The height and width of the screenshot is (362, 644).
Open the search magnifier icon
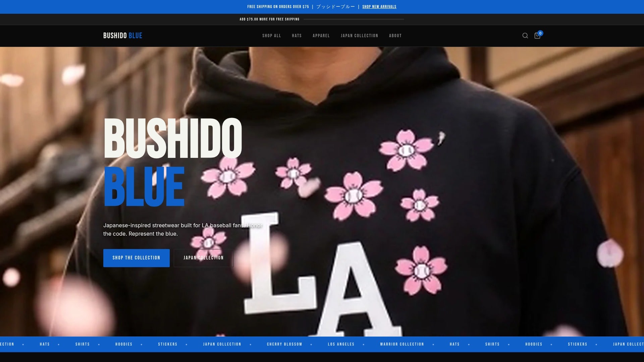click(x=525, y=36)
